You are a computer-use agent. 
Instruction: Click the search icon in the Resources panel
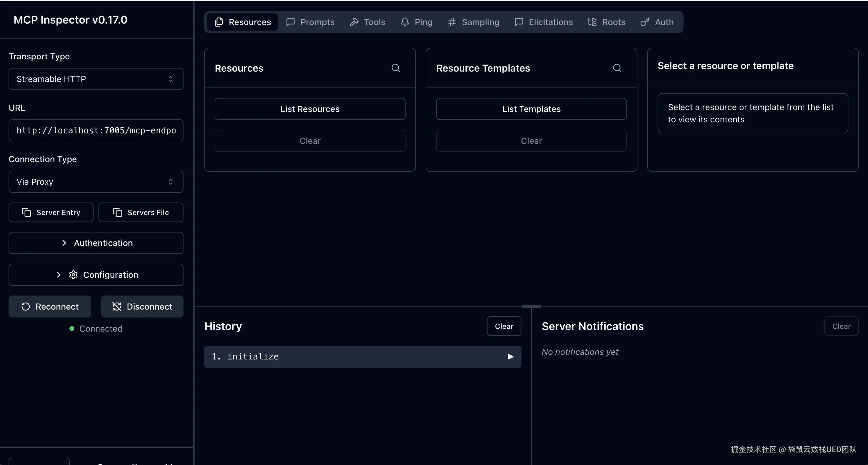click(395, 68)
